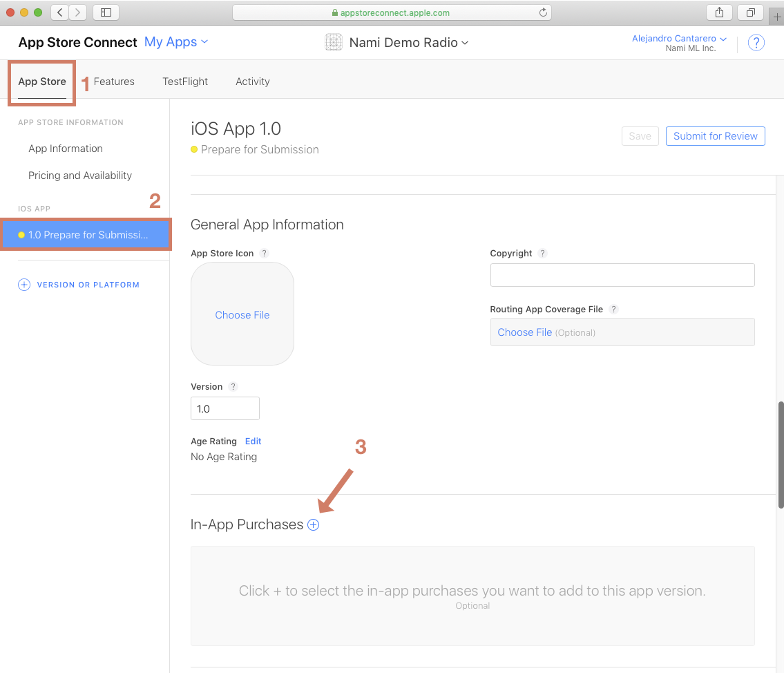Click help icon beside Version label
Viewport: 784px width, 673px height.
[233, 386]
